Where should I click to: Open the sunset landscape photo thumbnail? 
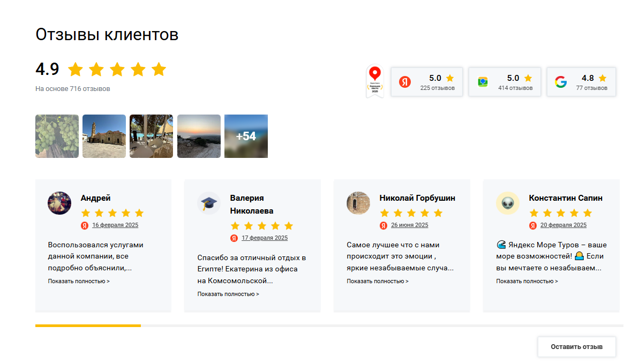coord(199,136)
